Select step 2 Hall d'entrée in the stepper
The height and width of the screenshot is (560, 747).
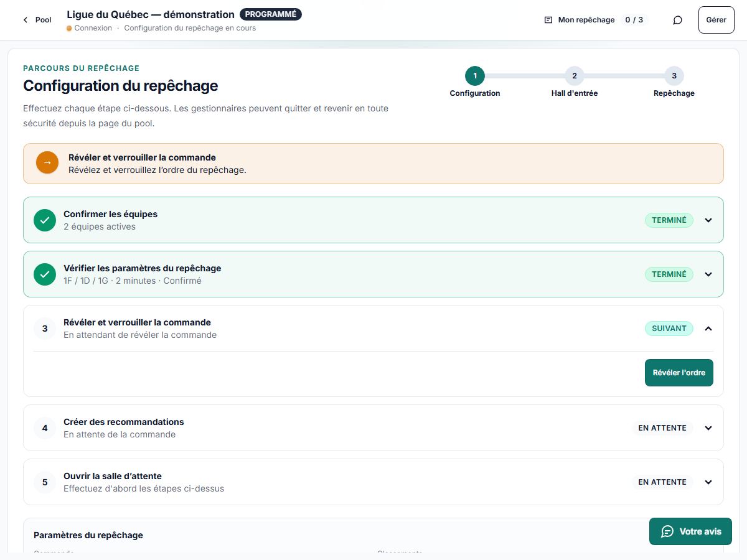(575, 76)
